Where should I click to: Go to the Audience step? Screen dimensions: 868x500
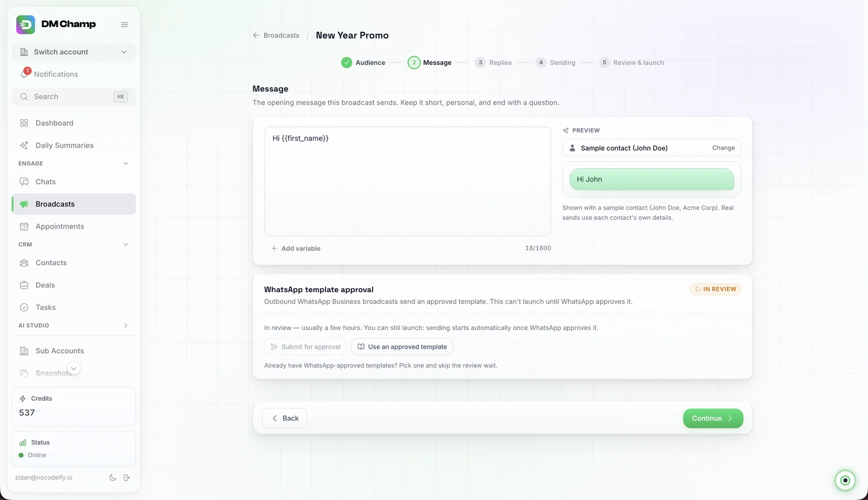pos(363,62)
